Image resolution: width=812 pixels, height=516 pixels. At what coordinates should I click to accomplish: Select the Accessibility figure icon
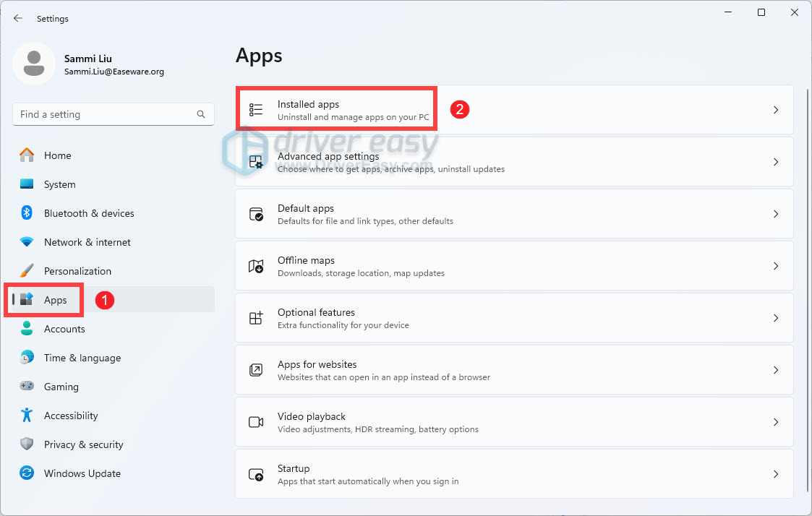pos(27,415)
